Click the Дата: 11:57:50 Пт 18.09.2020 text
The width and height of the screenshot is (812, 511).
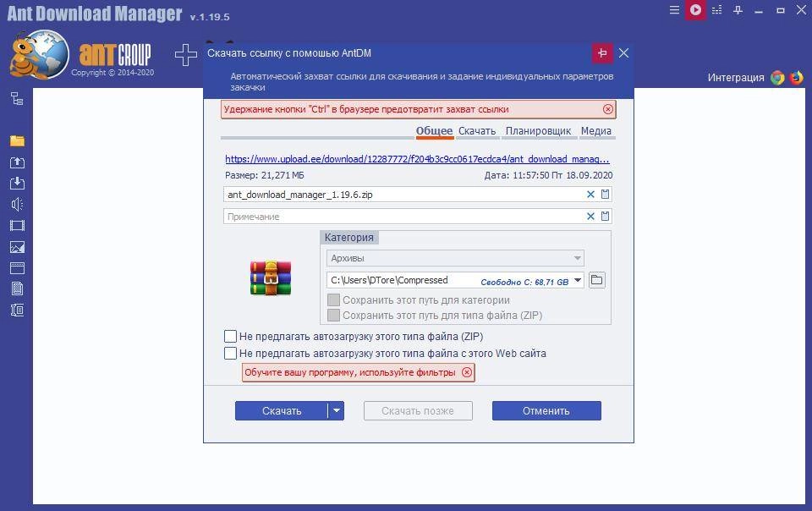point(548,175)
